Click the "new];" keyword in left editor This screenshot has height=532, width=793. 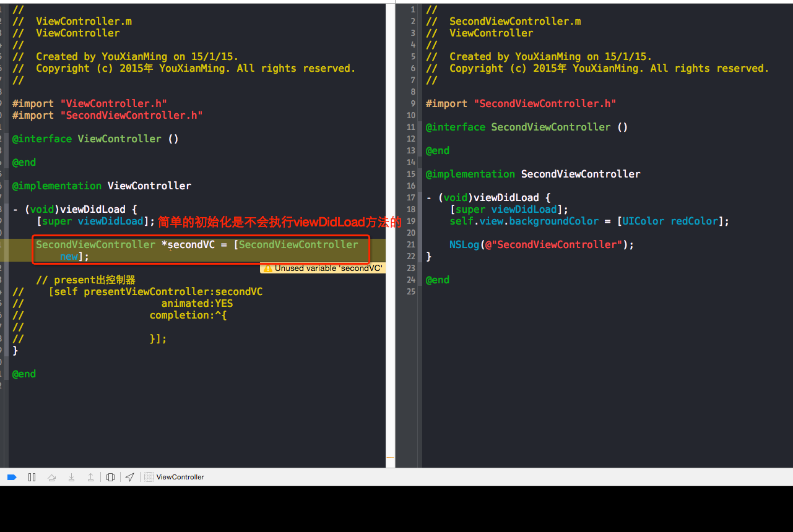click(x=74, y=256)
